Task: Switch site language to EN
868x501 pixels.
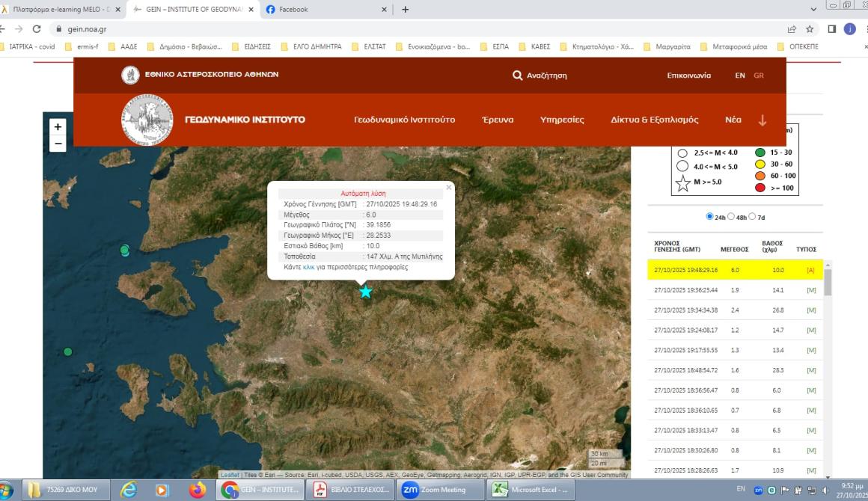Action: tap(739, 76)
